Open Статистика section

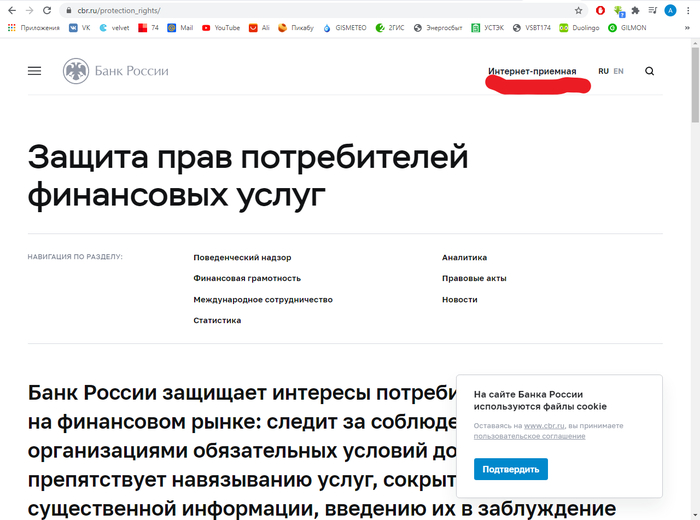[217, 320]
